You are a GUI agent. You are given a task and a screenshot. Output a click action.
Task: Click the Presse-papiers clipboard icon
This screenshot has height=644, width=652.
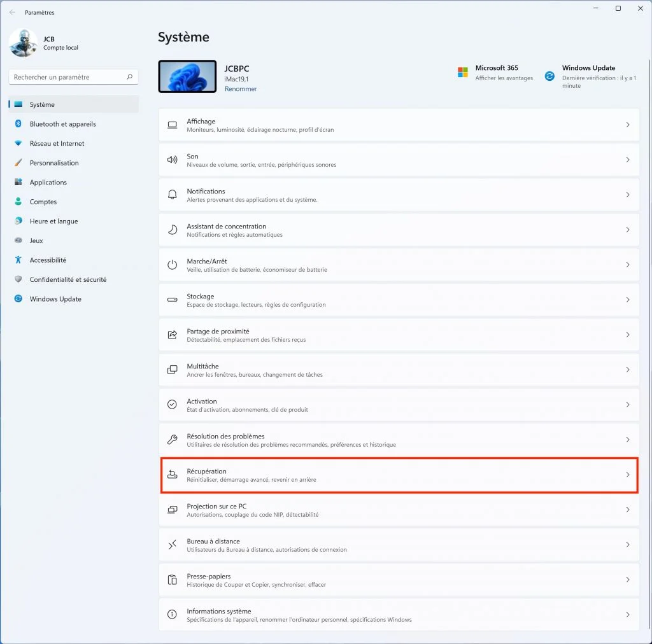tap(172, 580)
